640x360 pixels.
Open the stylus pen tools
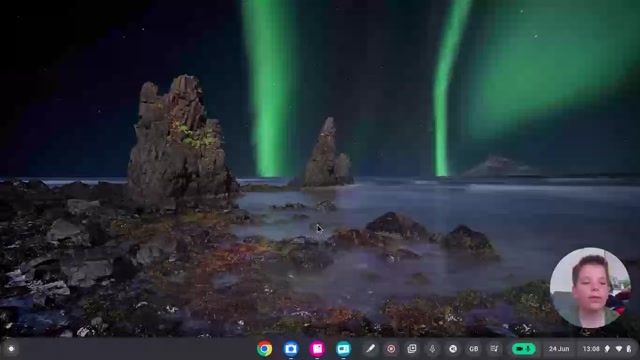tap(371, 349)
